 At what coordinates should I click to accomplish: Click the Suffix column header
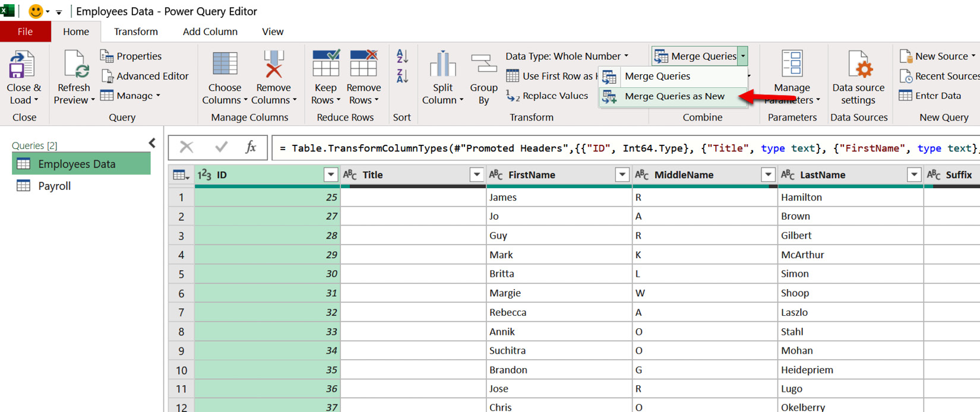(x=953, y=175)
